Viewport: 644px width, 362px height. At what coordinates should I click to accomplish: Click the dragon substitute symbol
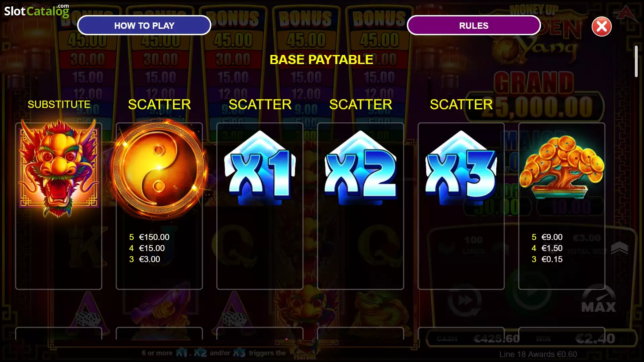click(x=59, y=168)
